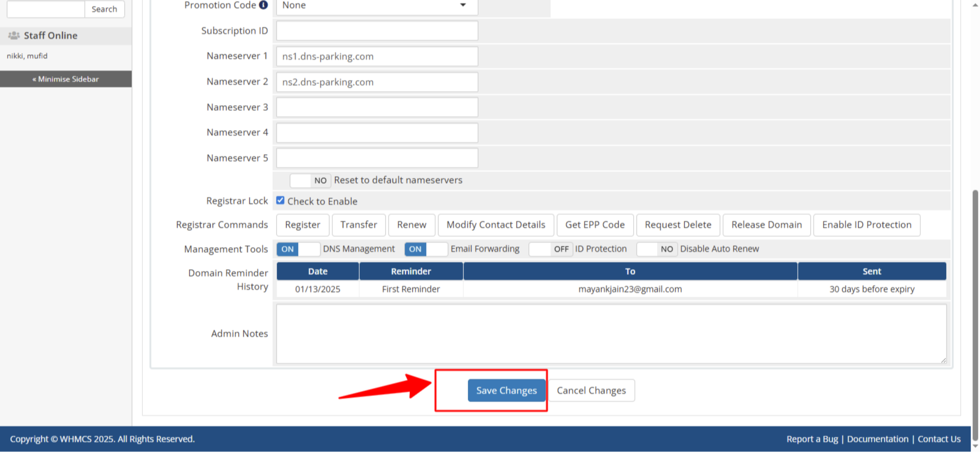The width and height of the screenshot is (980, 452).
Task: Click Release Domain
Action: click(x=766, y=225)
